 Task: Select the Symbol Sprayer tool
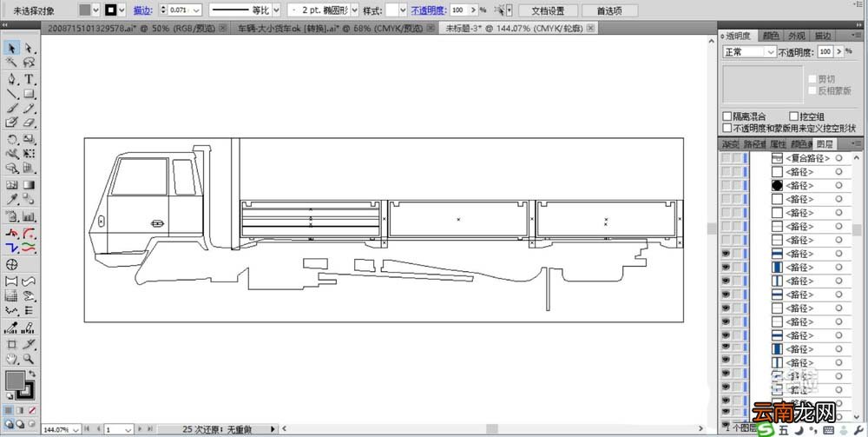pos(12,216)
